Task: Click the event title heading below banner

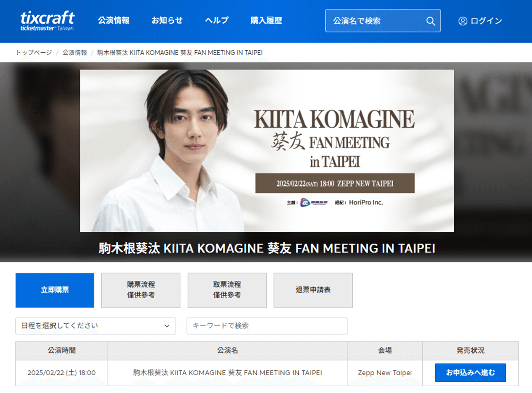Action: coord(267,248)
